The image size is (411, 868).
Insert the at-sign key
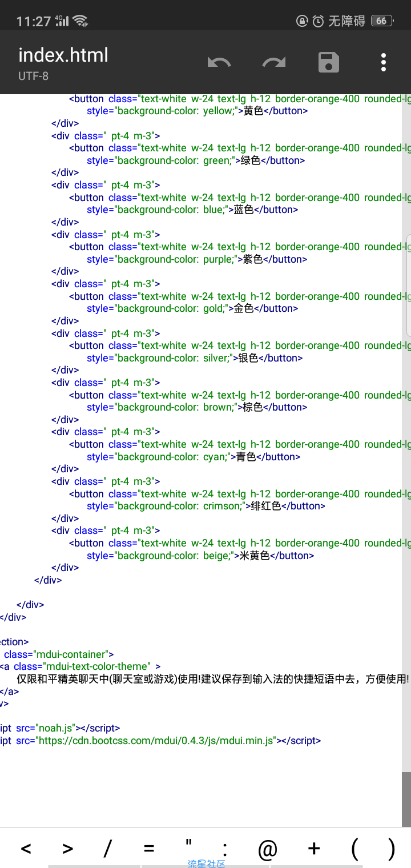(x=268, y=850)
